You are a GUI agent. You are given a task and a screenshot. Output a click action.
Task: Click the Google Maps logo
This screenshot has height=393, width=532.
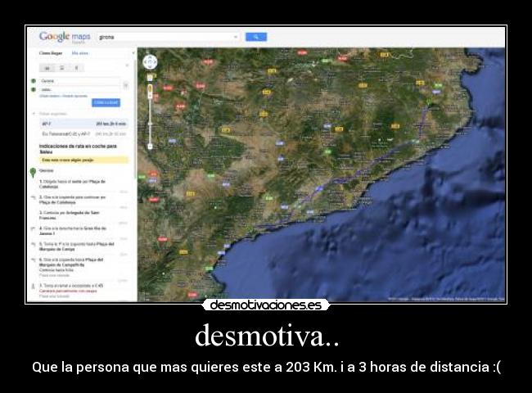click(x=65, y=37)
